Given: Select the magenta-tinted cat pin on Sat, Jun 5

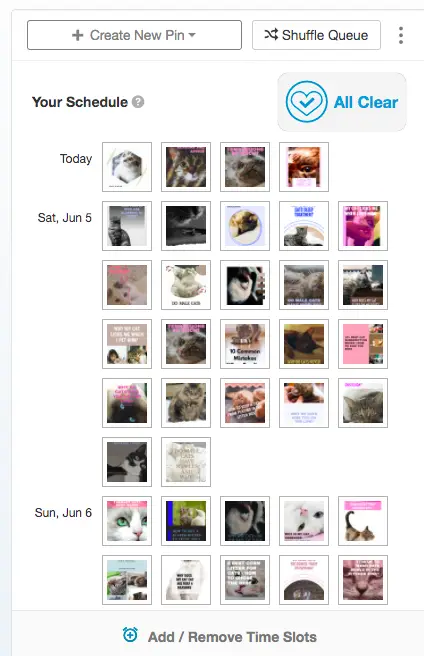Looking at the screenshot, I should pos(363,226).
